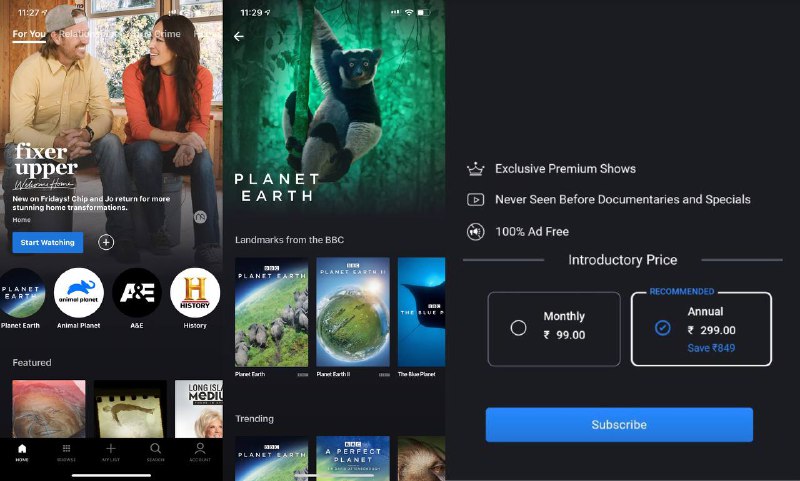Click the 'Trending' heading
Viewport: 800px width, 481px height.
point(254,418)
